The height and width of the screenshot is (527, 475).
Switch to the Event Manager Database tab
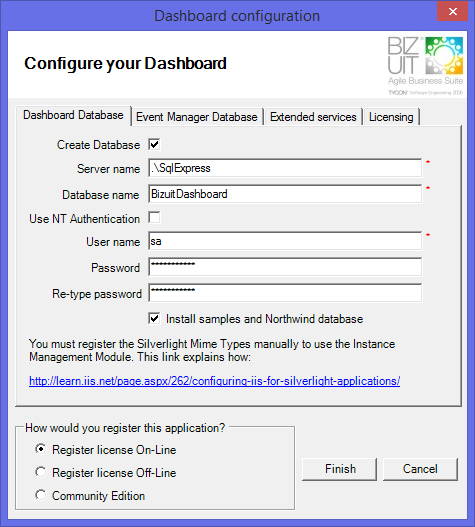tap(197, 117)
